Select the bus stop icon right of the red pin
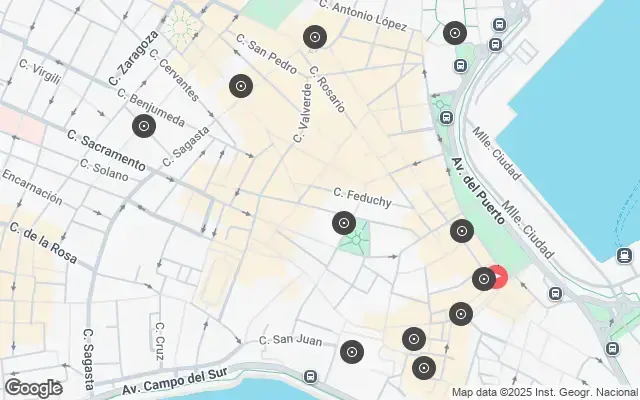Image resolution: width=640 pixels, height=400 pixels. pos(555,293)
